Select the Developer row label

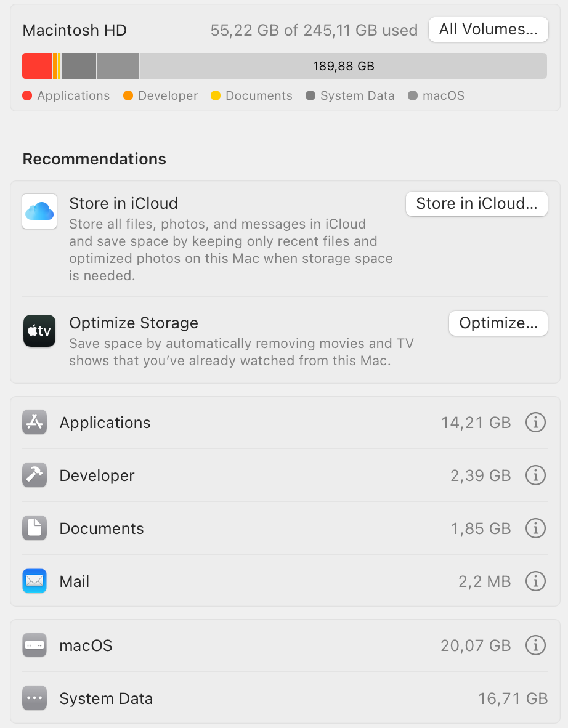tap(97, 476)
